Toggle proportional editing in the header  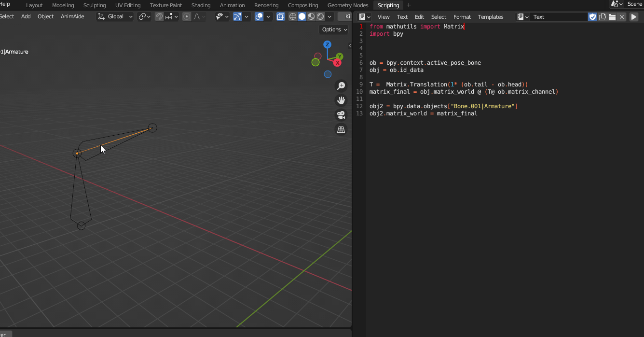click(x=187, y=16)
